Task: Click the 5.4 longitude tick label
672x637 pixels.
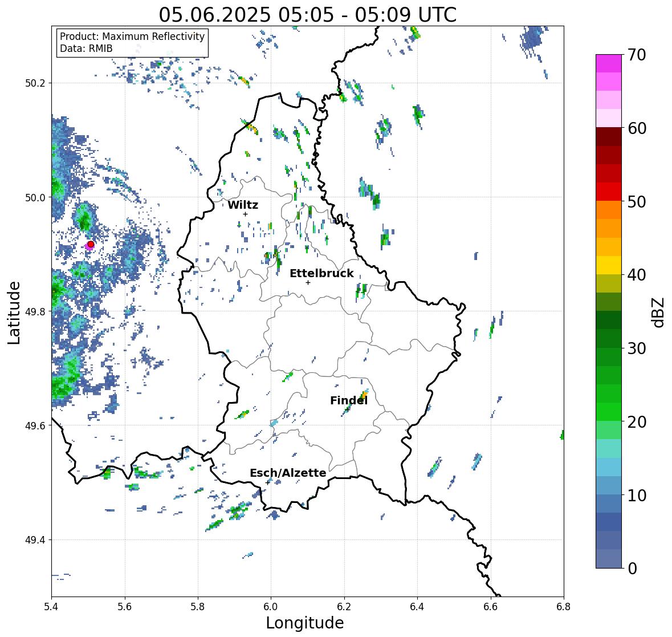Action: (51, 607)
